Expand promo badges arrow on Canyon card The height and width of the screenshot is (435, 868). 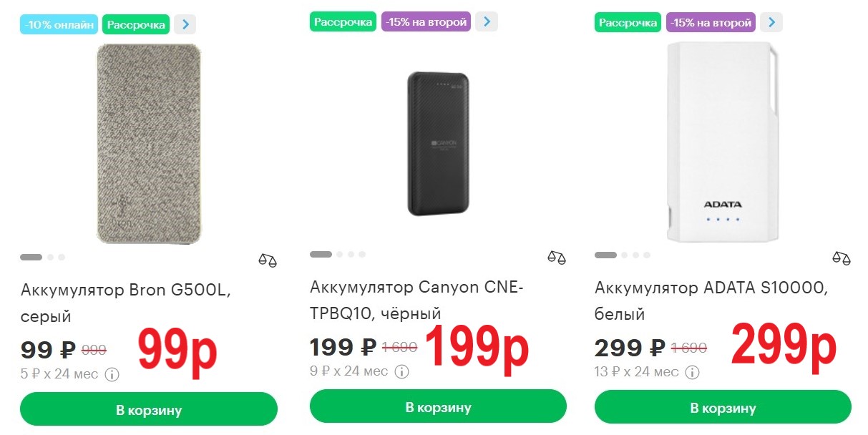pos(487,21)
